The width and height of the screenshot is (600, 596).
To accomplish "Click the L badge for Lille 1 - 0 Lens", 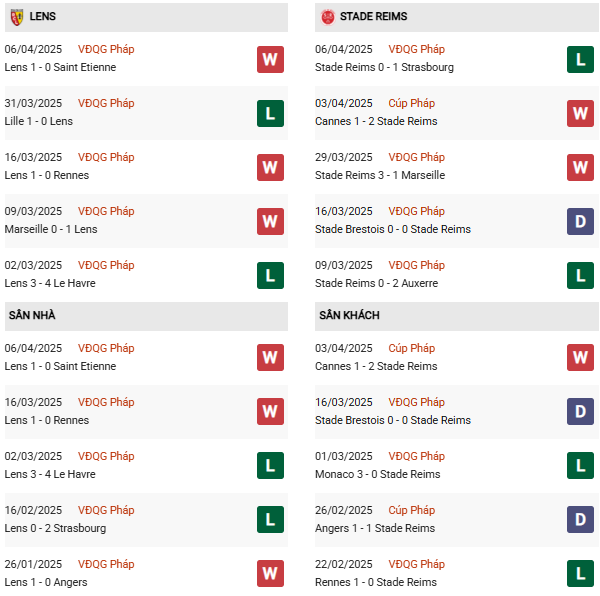I will 270,113.
